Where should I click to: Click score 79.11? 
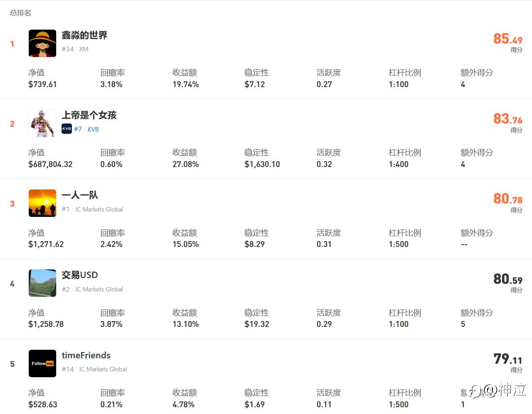[508, 359]
